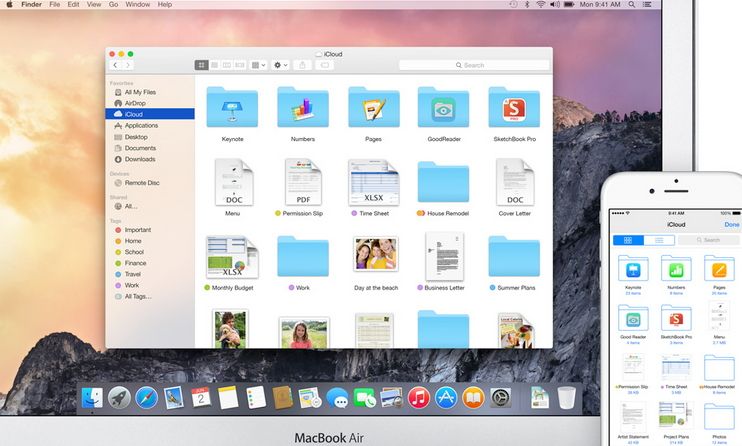Screen dimensions: 742x446
Task: Launch Safari from the Dock
Action: point(146,398)
